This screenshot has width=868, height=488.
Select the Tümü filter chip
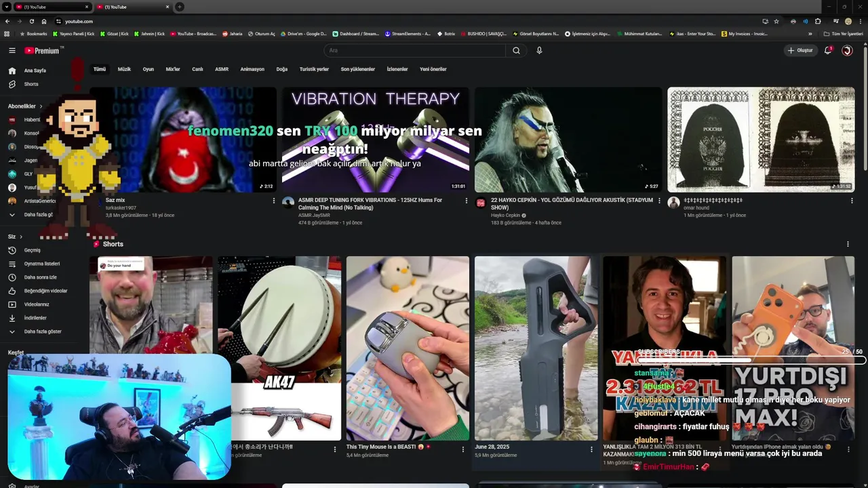(100, 69)
